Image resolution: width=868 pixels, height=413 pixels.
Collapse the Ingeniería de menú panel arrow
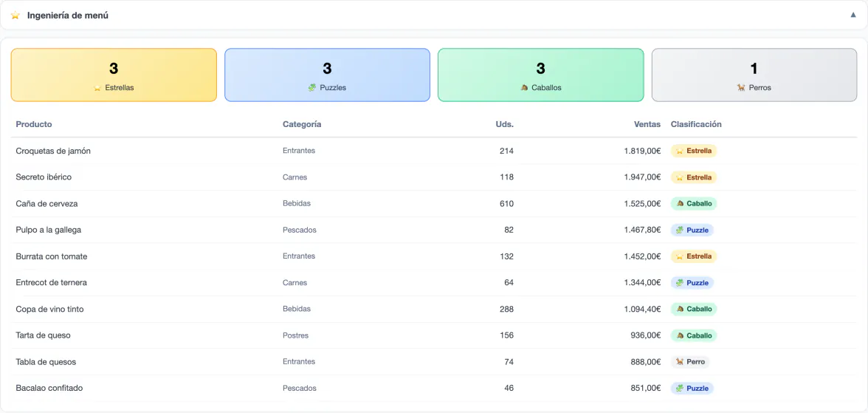(x=853, y=15)
